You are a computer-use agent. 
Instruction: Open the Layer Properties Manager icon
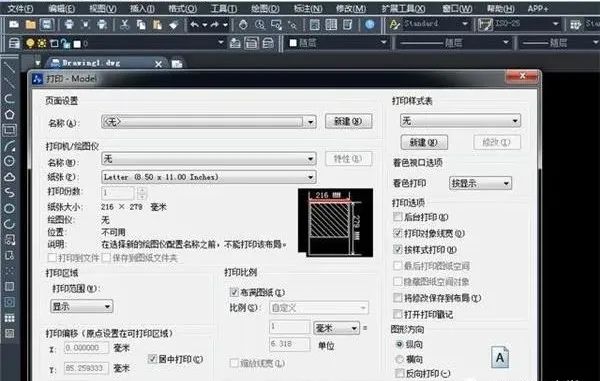click(14, 43)
